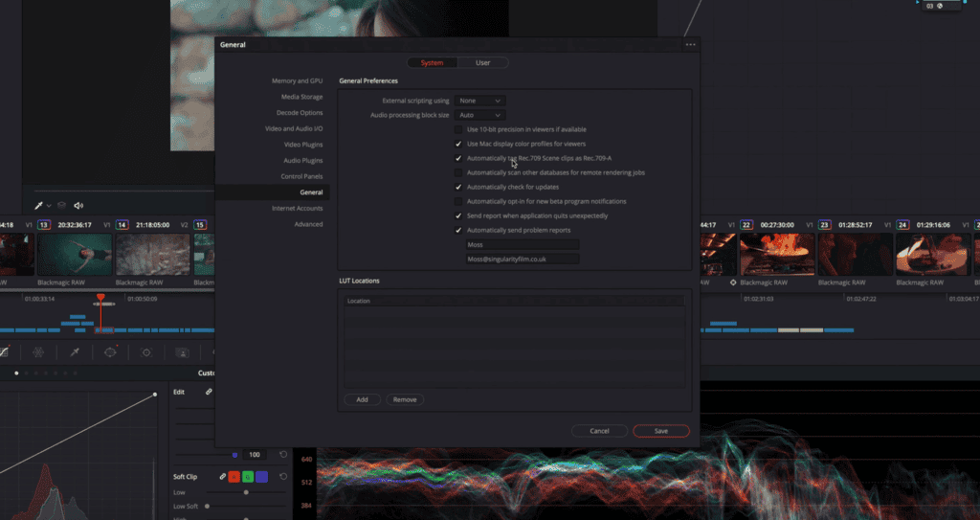
Task: Select clip 23 thumbnail
Action: (856, 255)
